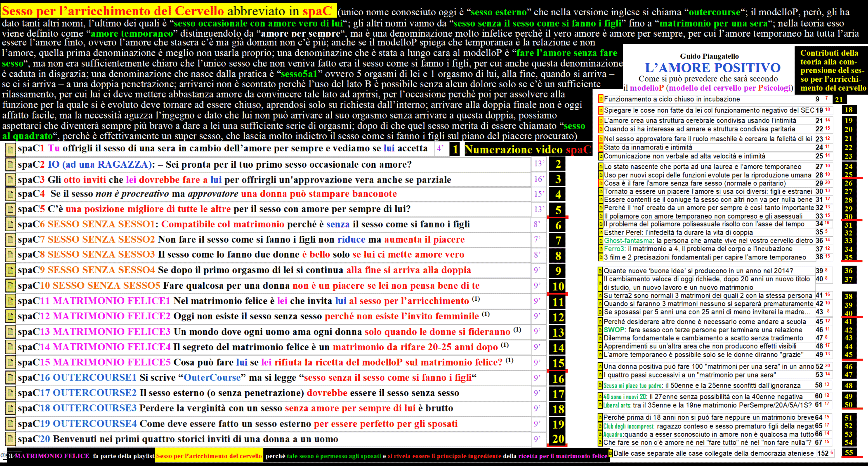Open the note icon next to spaC3
Screen dimensions: 868x466
[10, 180]
